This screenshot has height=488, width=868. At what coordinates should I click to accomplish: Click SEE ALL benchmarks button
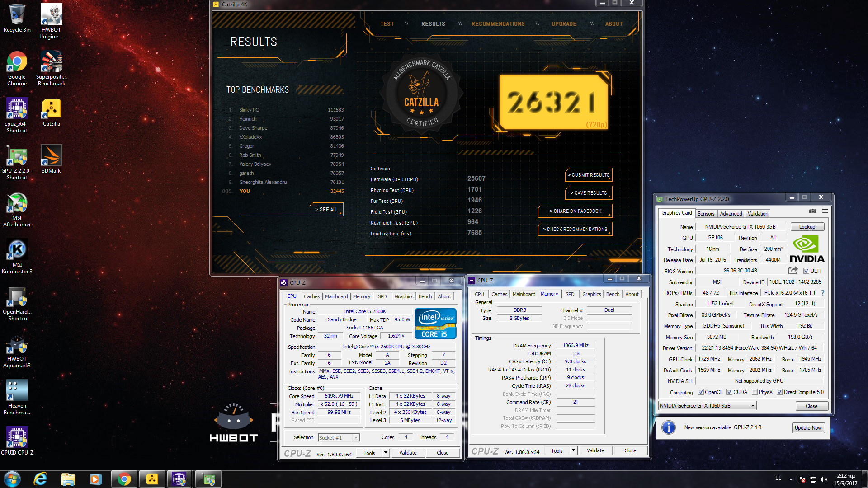(326, 210)
